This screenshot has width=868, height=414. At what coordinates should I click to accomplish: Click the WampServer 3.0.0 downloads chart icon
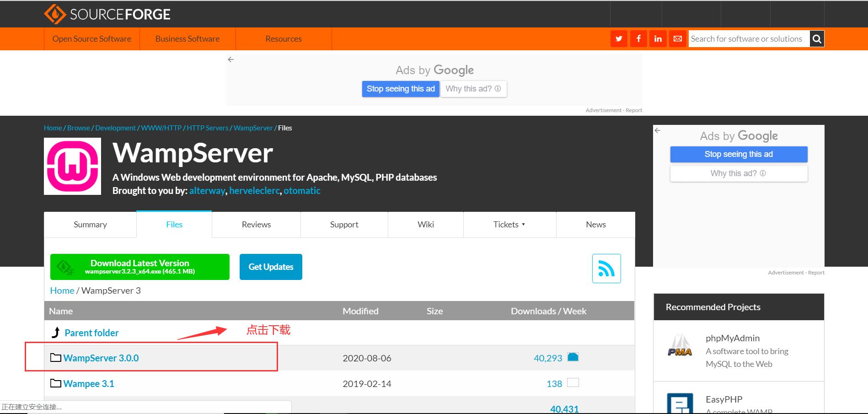pos(573,357)
